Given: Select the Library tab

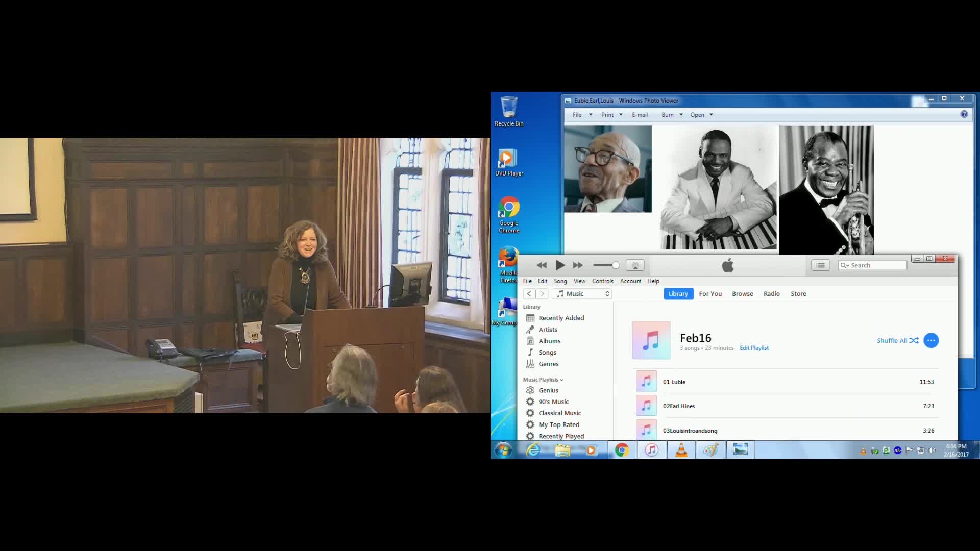Looking at the screenshot, I should coord(678,294).
